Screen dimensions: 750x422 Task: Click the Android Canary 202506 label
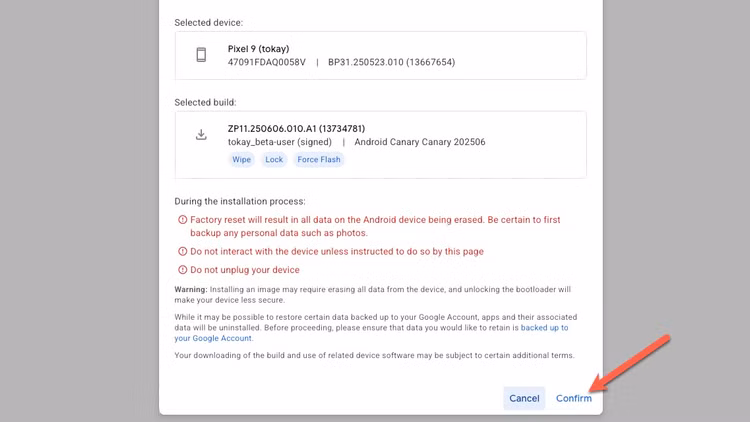(419, 142)
